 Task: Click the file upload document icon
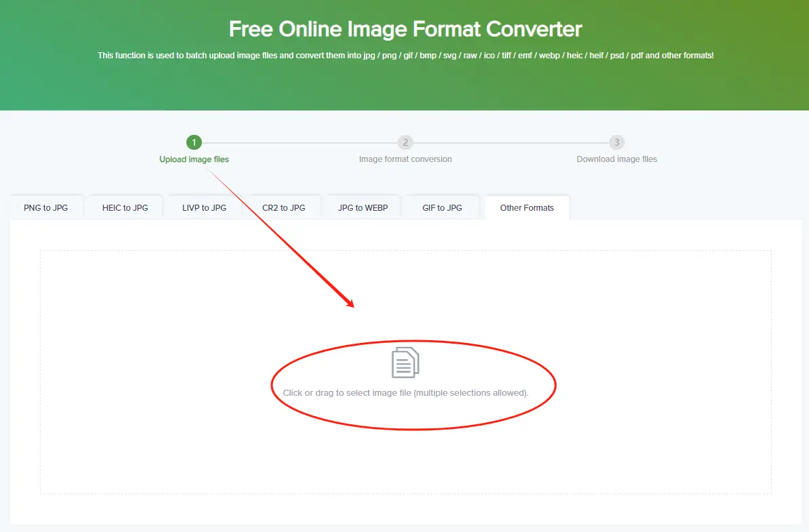405,363
